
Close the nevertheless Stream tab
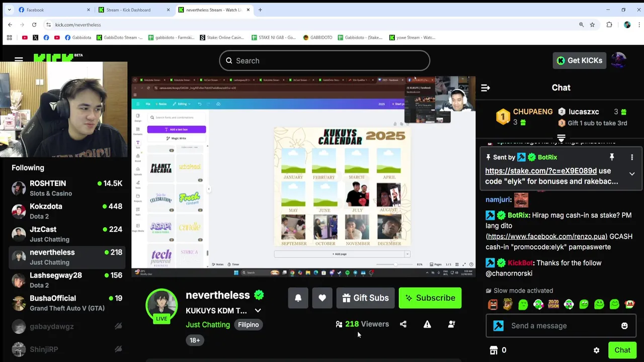(x=248, y=10)
